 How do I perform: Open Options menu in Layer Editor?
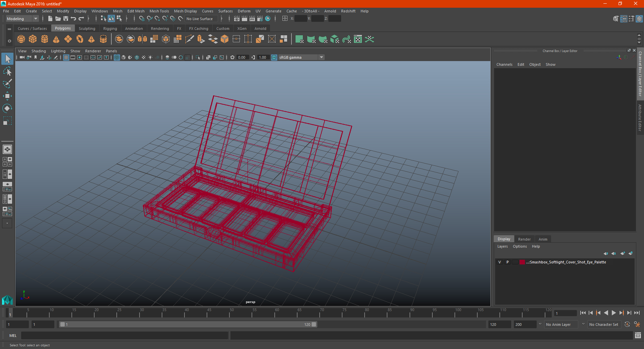coord(520,246)
